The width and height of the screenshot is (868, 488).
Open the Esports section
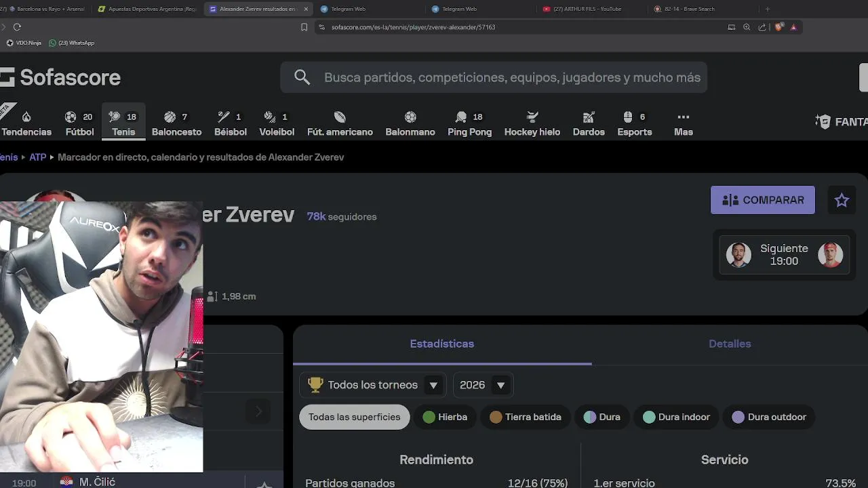[x=635, y=123]
